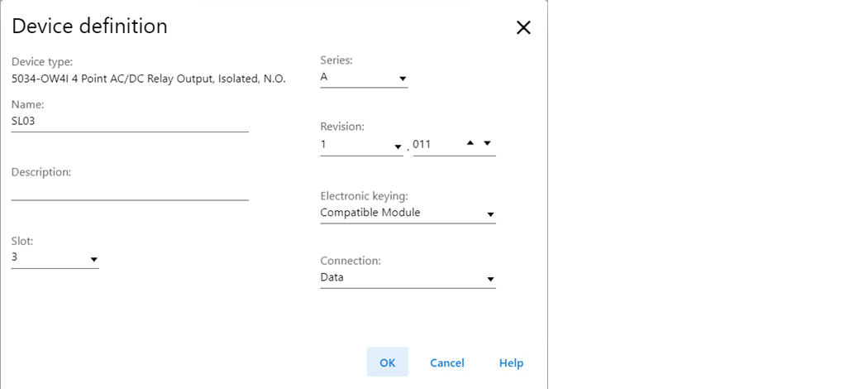Expand the Slot dropdown arrow
868x389 pixels.
point(93,259)
